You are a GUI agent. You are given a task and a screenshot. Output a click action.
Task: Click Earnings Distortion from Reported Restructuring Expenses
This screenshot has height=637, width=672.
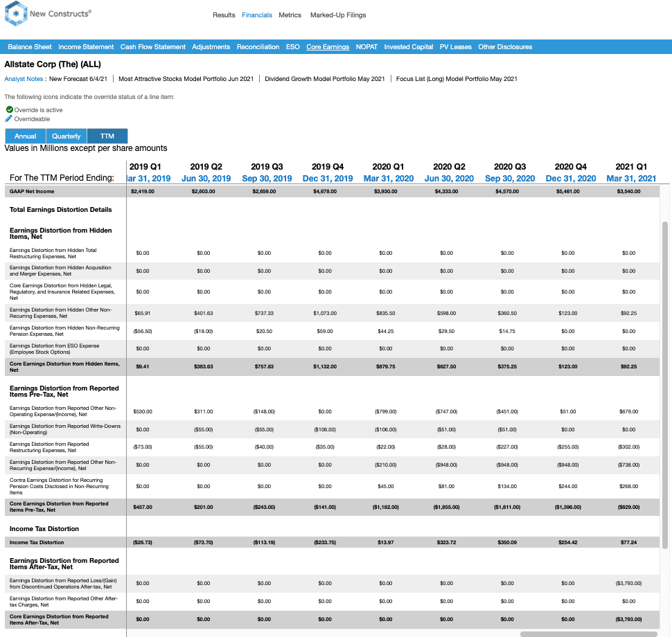point(49,447)
